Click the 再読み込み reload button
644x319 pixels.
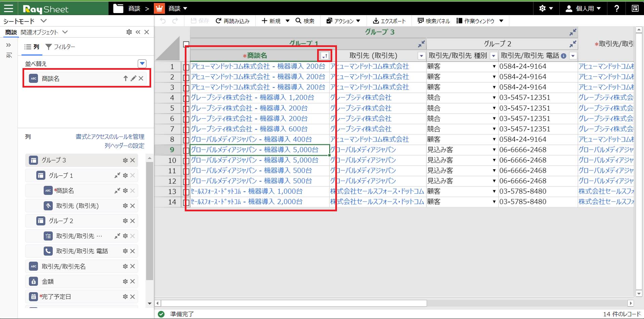(232, 21)
